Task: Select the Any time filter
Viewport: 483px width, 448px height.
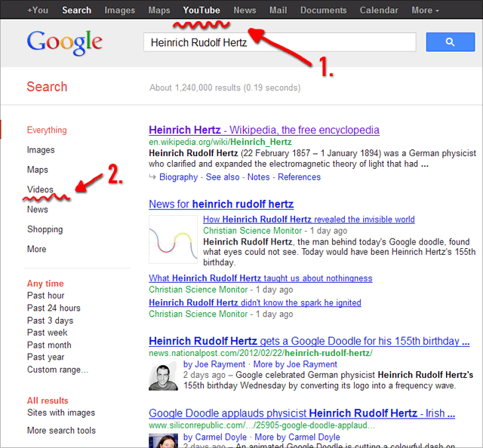Action: (45, 284)
